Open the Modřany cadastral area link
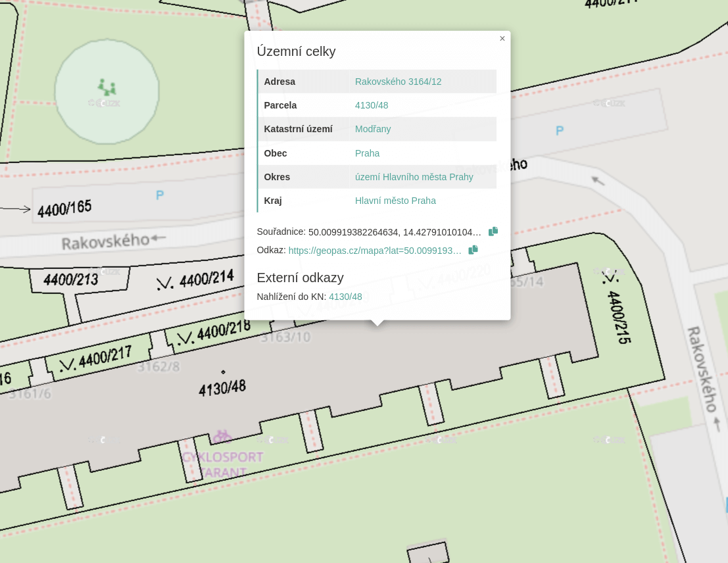This screenshot has height=563, width=728. (x=373, y=129)
